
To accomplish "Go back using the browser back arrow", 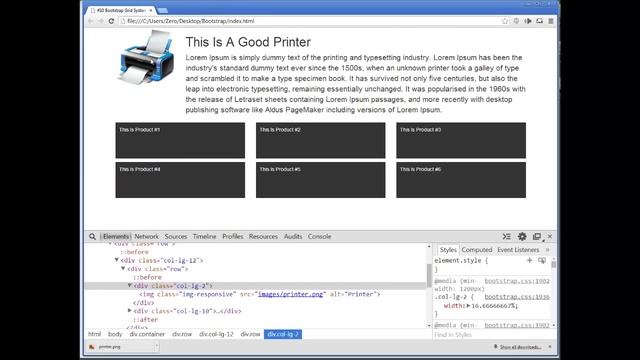I will coord(91,21).
